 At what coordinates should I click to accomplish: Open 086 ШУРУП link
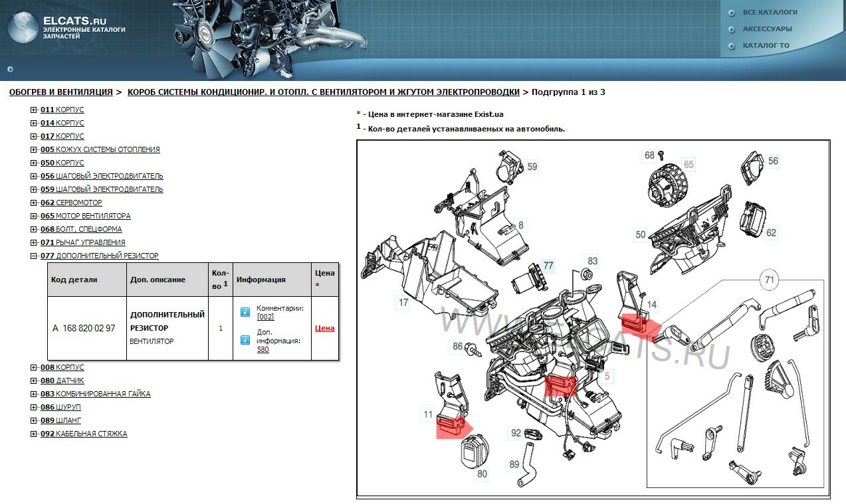click(60, 407)
